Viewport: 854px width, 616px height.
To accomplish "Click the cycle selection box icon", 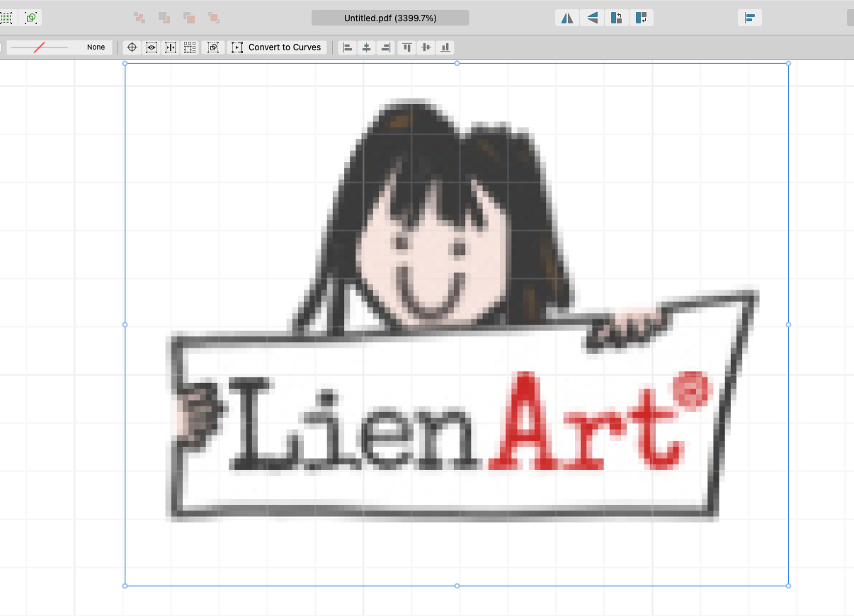I will point(213,47).
